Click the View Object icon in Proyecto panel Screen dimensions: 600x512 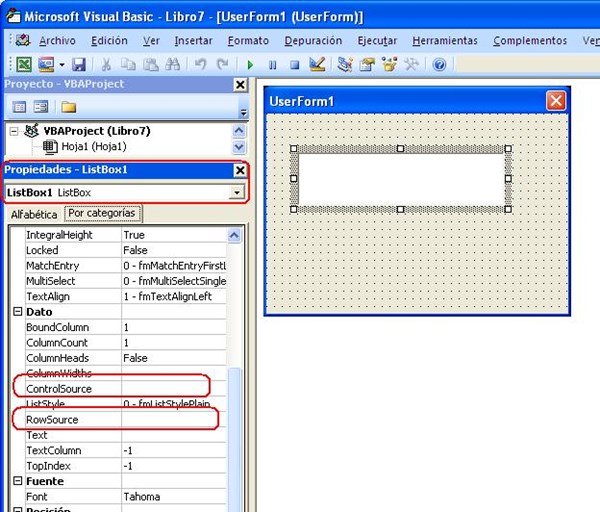41,107
